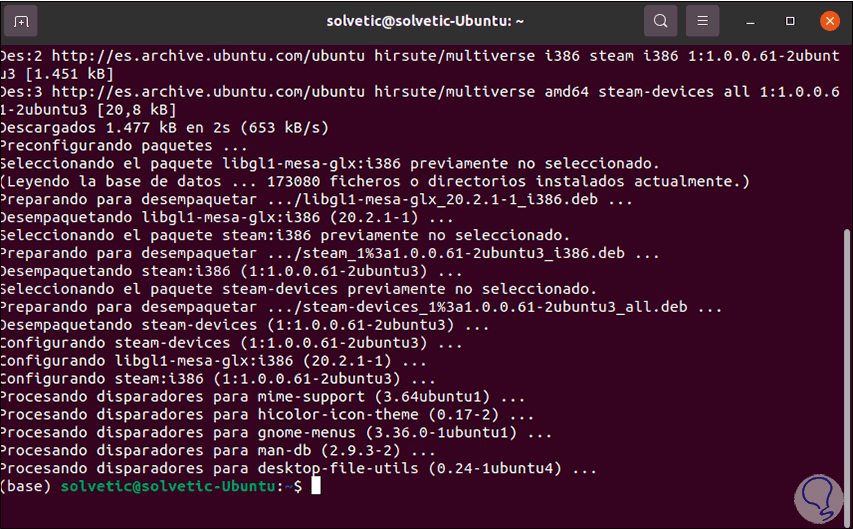Click the line 'Descargados 1.477 kB en 2s'
The width and height of the screenshot is (853, 529).
point(165,128)
